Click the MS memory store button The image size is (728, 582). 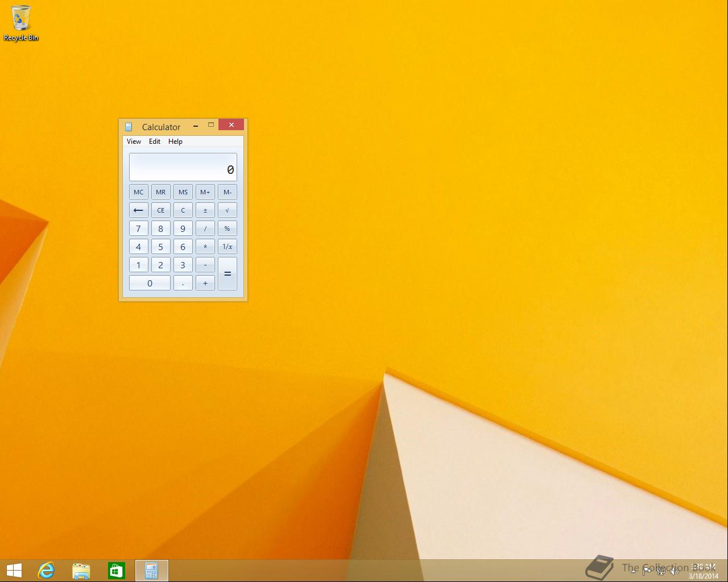pyautogui.click(x=183, y=192)
